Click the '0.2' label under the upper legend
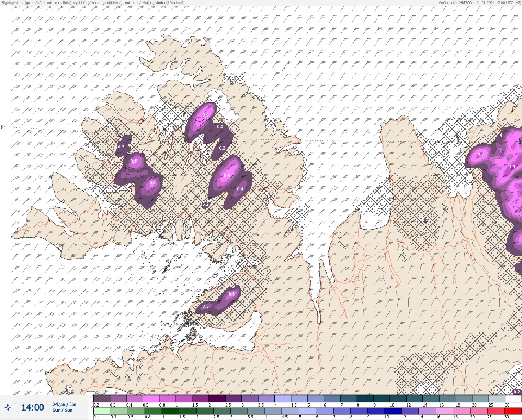Viewport: 522px width, 420px height. pyautogui.click(x=96, y=405)
